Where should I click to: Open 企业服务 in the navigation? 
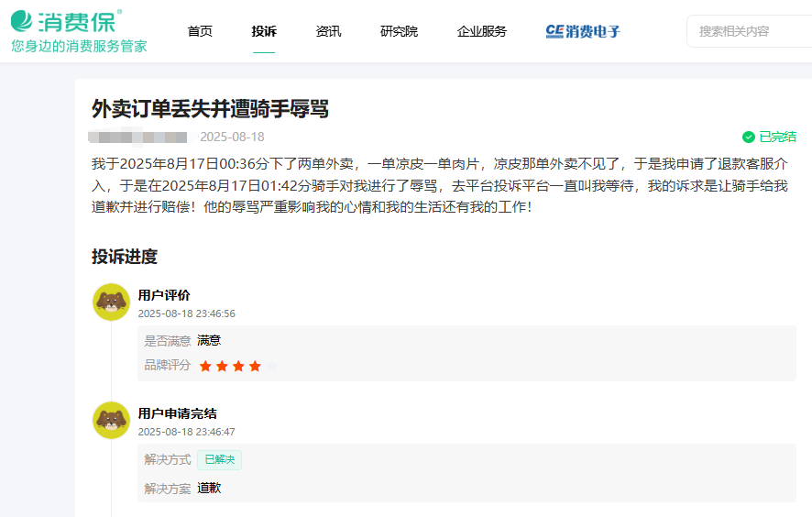coord(481,31)
